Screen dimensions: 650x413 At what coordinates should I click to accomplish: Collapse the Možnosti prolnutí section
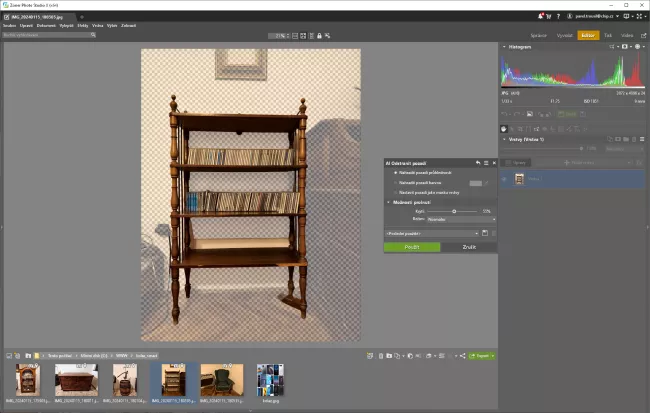(388, 202)
